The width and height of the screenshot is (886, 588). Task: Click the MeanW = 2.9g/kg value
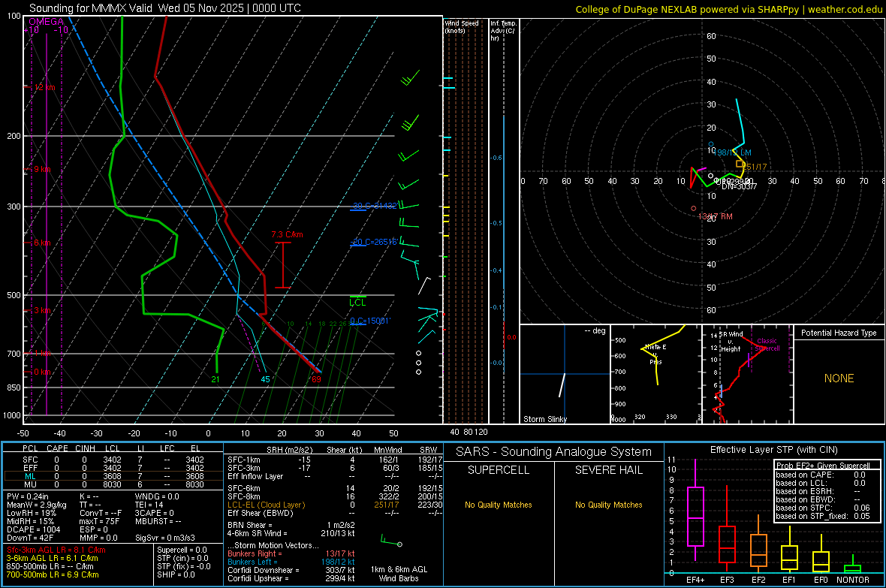point(37,505)
